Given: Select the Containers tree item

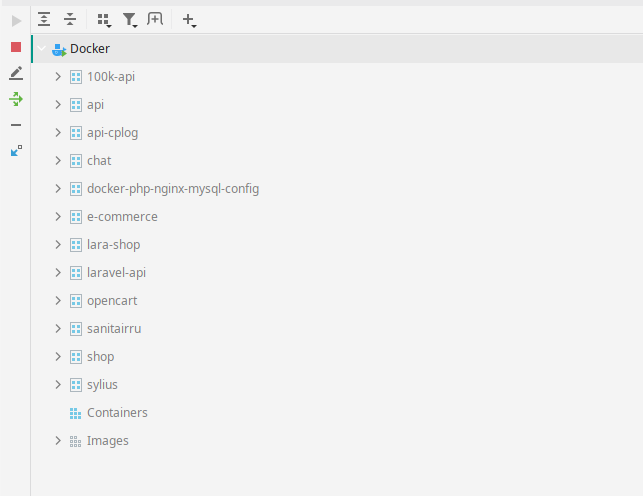Looking at the screenshot, I should pyautogui.click(x=117, y=413).
